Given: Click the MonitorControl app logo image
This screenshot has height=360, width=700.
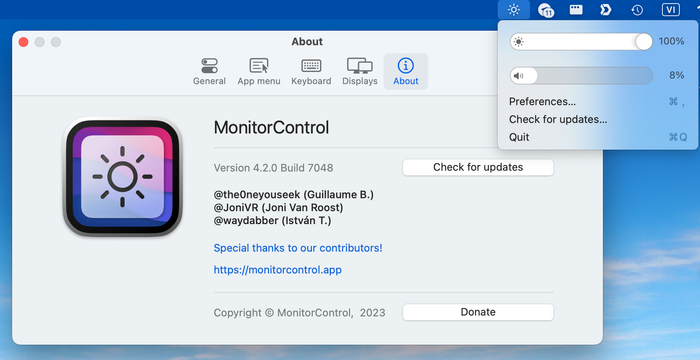Looking at the screenshot, I should [x=122, y=177].
